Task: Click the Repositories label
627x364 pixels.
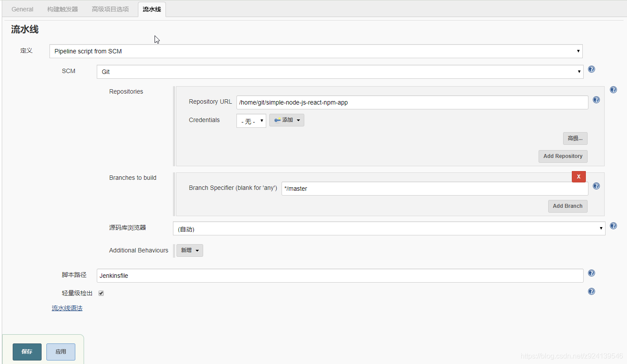Action: pos(126,91)
